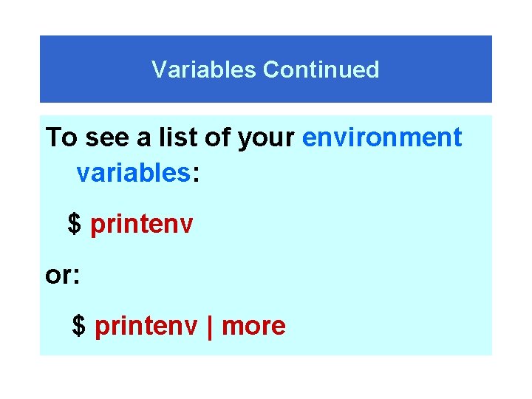Click the "printenv" in the piped command

coord(146,327)
